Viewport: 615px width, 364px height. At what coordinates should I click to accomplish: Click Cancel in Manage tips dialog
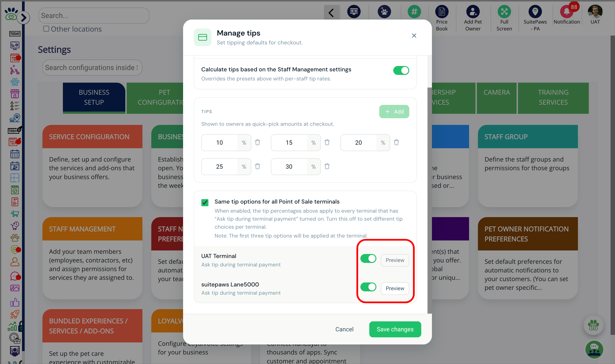344,329
